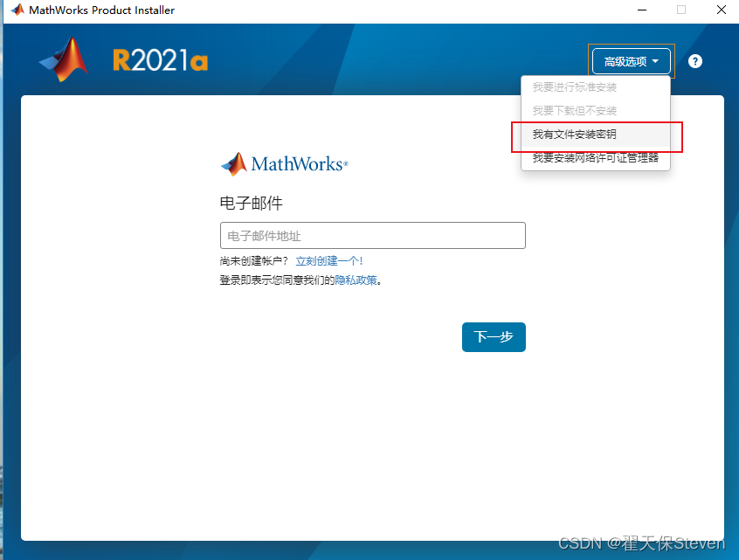Click the R2021a release logo
The height and width of the screenshot is (560, 739).
pyautogui.click(x=160, y=60)
